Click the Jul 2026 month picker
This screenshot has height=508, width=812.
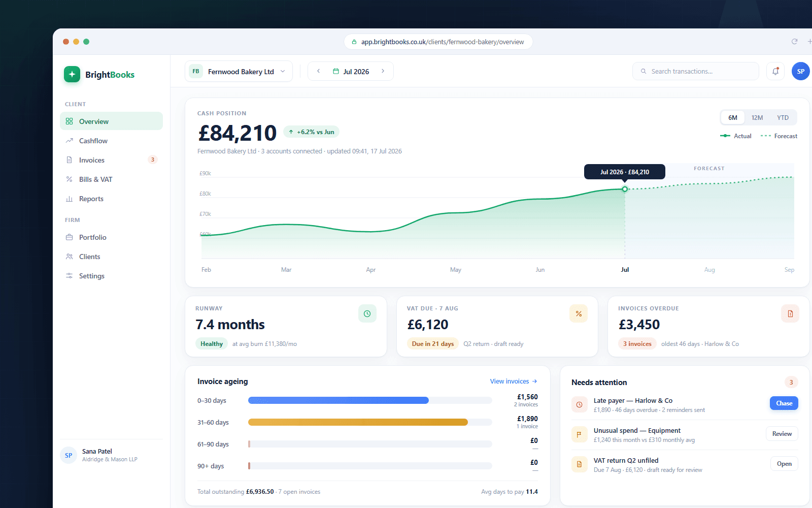tap(351, 71)
